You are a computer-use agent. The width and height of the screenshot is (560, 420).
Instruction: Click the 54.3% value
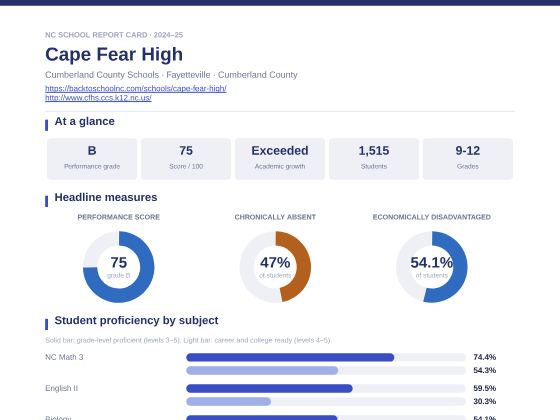[x=485, y=370]
